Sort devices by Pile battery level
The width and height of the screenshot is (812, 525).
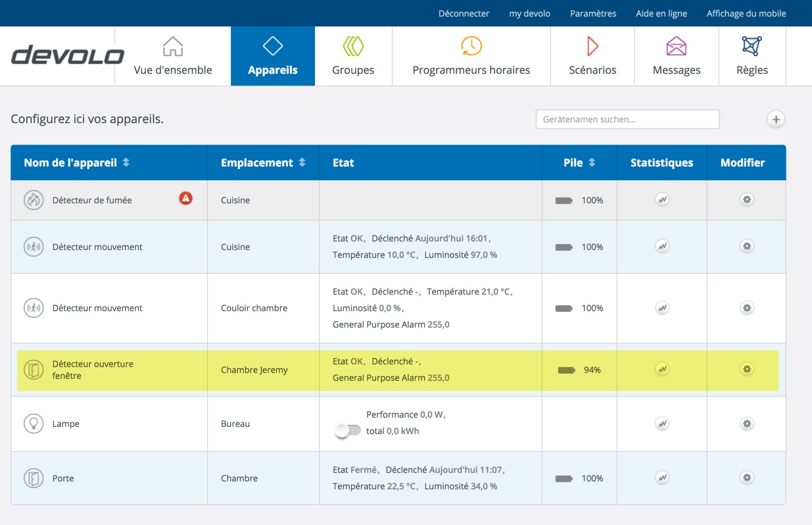(x=592, y=162)
